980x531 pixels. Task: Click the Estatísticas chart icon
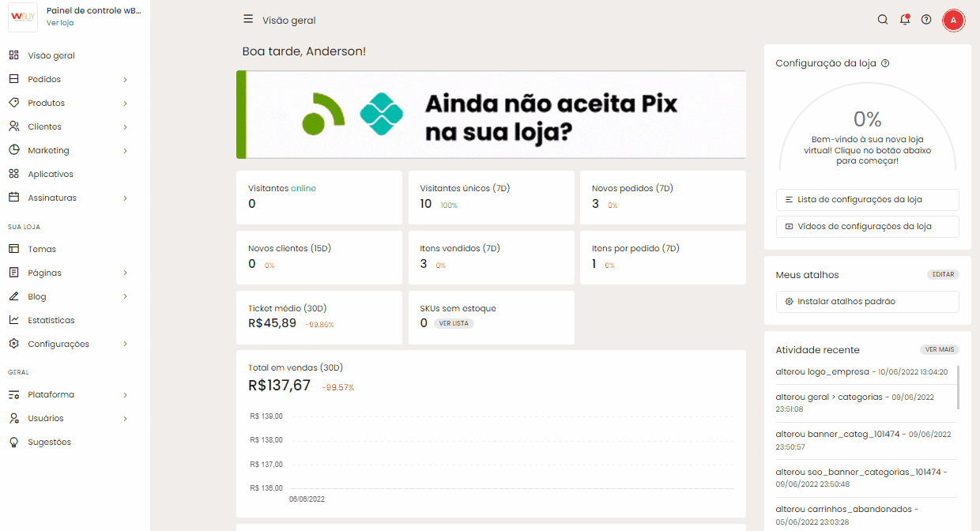click(x=14, y=320)
